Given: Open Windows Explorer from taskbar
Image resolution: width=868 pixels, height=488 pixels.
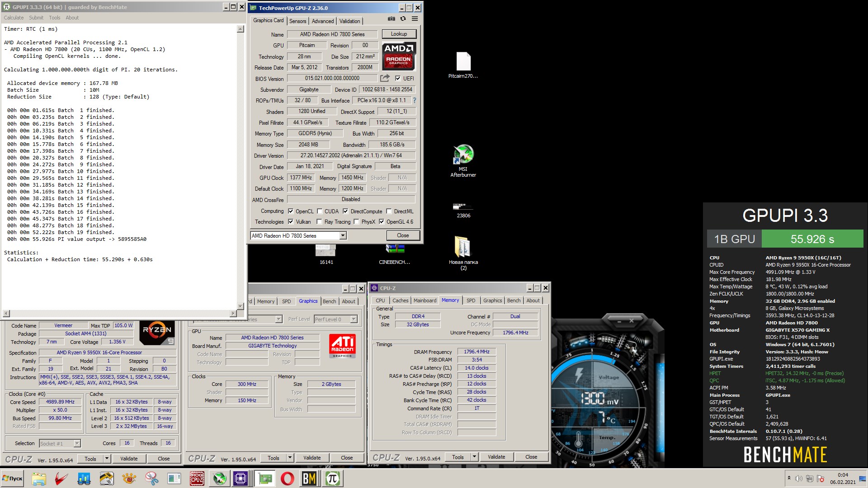Looking at the screenshot, I should pyautogui.click(x=39, y=479).
